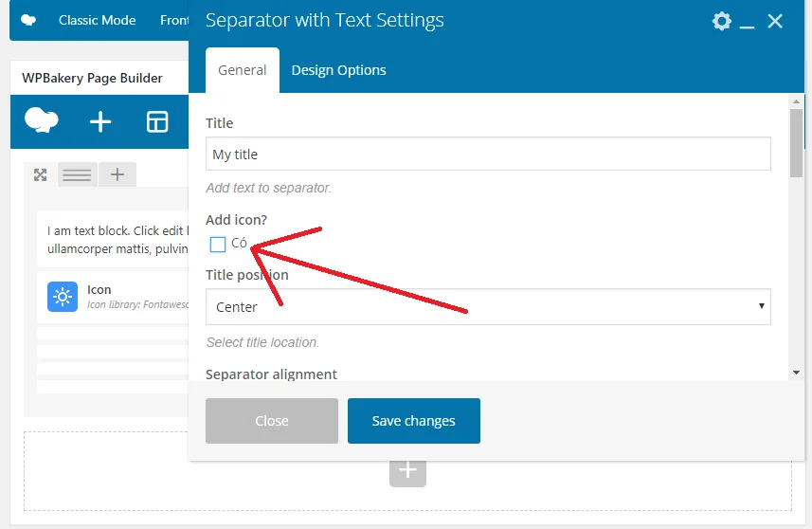Click gray plus button in empty area
The image size is (812, 529).
[408, 471]
